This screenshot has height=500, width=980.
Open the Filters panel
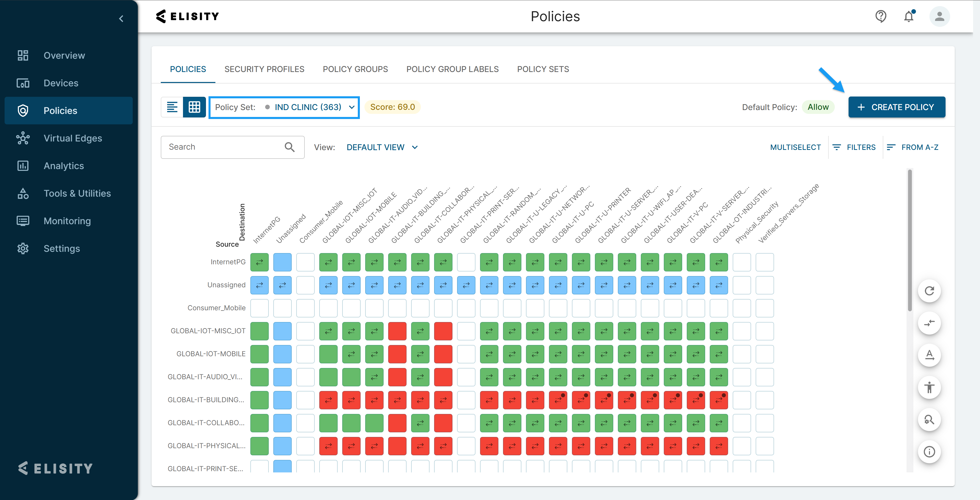tap(854, 147)
